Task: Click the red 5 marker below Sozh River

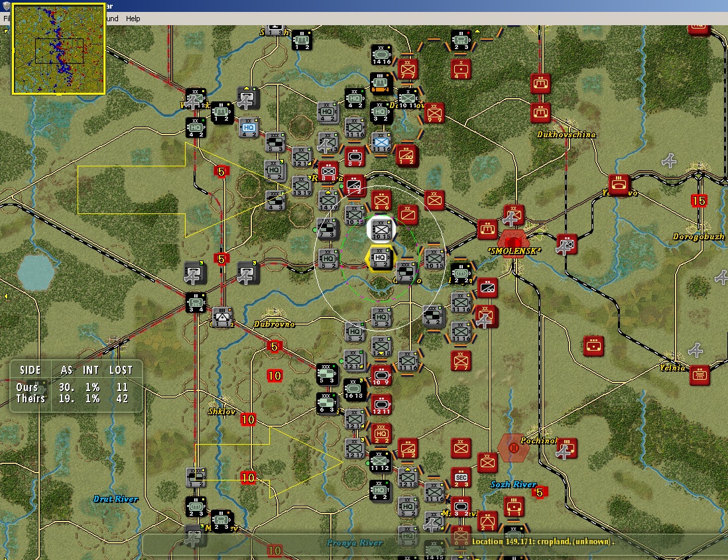Action: click(540, 492)
